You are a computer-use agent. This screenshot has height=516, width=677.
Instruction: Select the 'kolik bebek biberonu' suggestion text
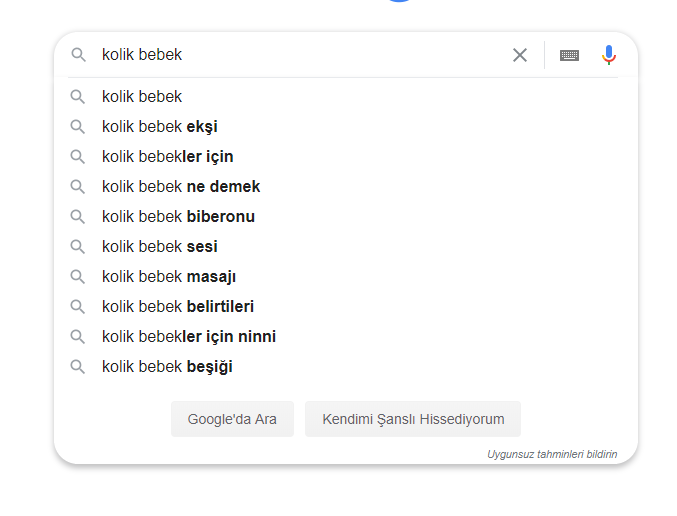point(178,216)
